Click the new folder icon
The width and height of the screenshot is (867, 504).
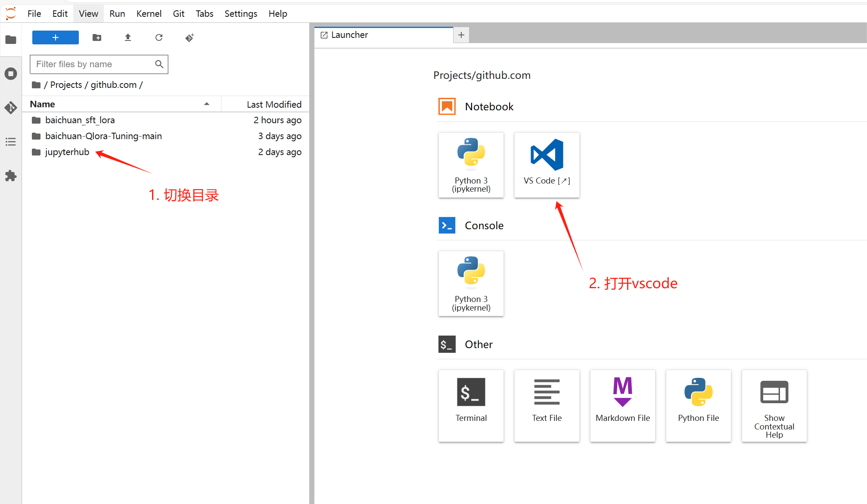point(97,38)
